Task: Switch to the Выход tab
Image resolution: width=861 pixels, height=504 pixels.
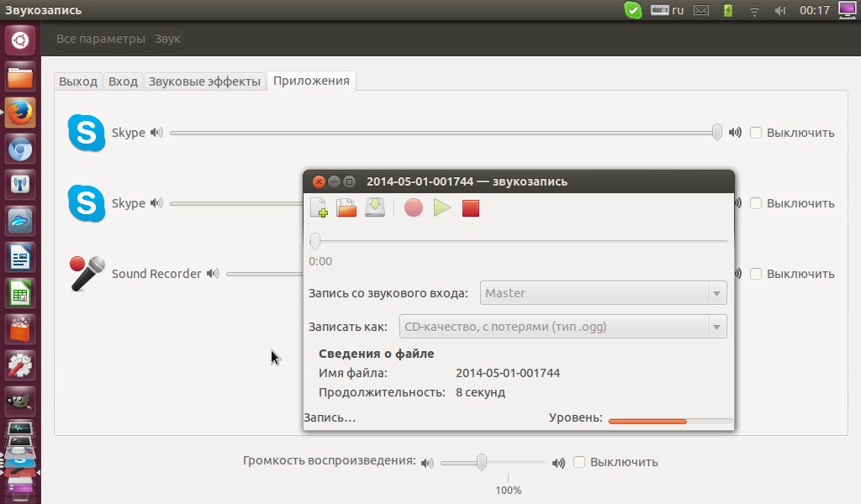Action: coord(78,81)
